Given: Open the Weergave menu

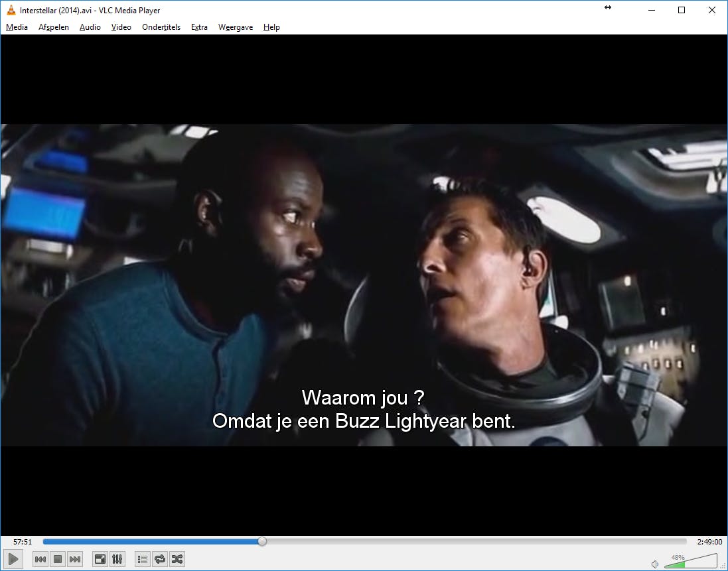Looking at the screenshot, I should click(236, 27).
